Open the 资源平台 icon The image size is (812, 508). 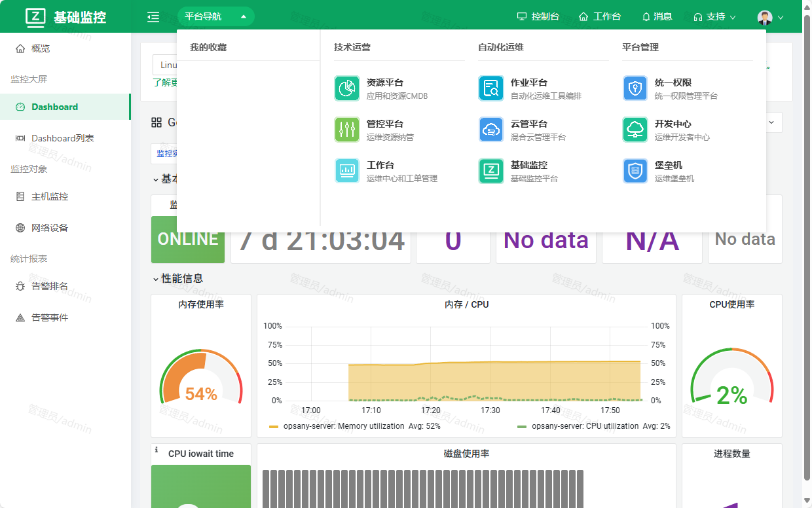point(347,88)
